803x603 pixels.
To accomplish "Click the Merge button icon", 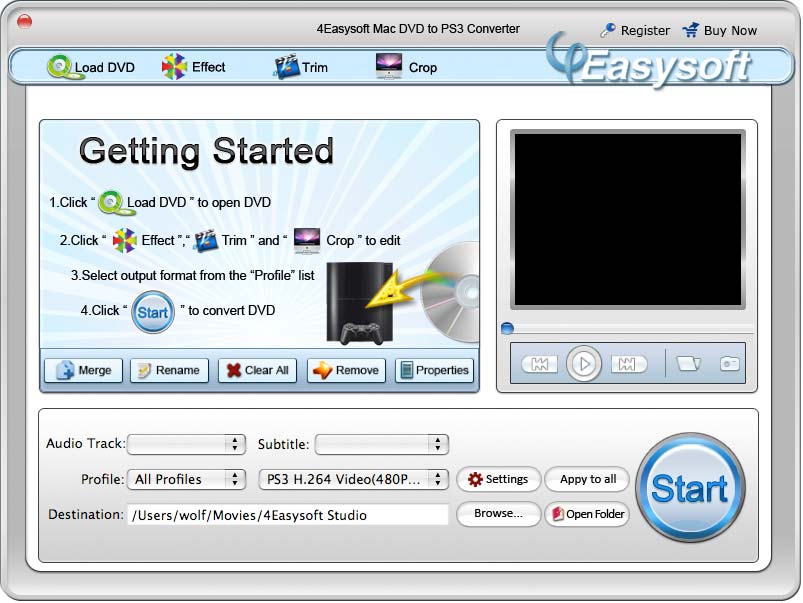I will tap(64, 370).
